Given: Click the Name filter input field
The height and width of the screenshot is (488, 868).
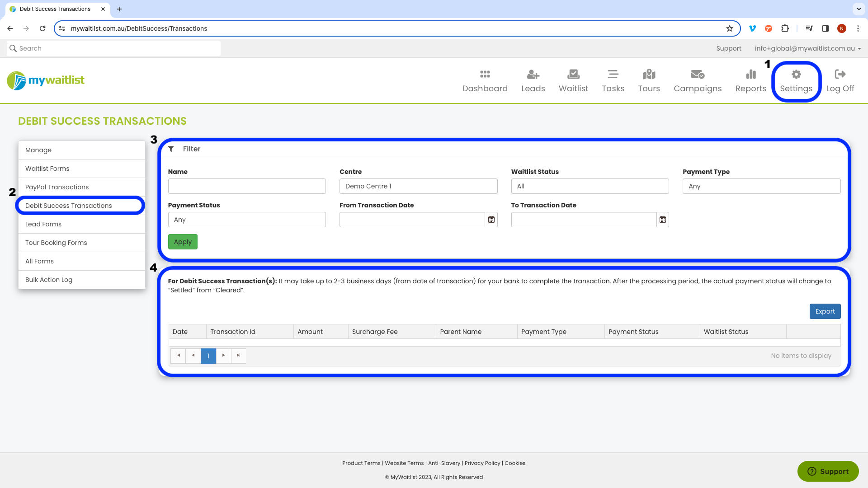Looking at the screenshot, I should click(247, 186).
